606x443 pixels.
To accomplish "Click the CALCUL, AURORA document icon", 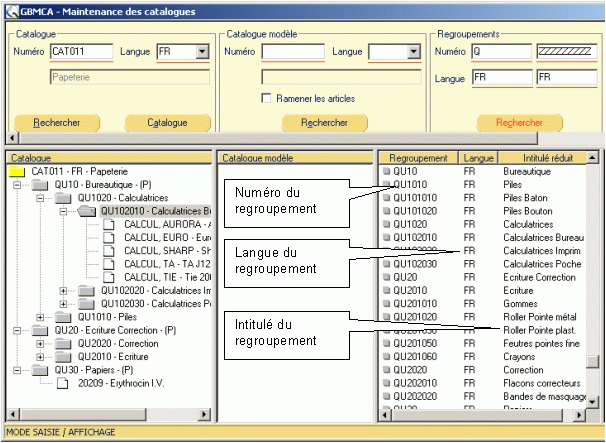I will coord(110,225).
